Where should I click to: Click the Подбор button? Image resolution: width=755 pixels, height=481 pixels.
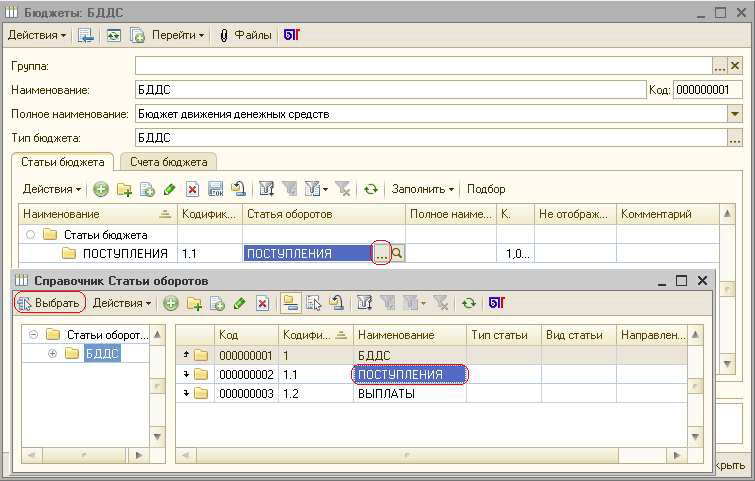(486, 189)
